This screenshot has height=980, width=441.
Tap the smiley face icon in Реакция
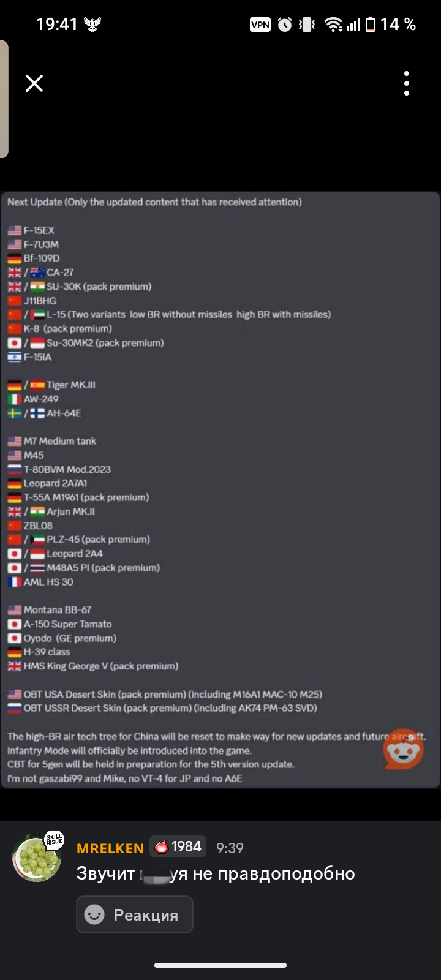94,914
